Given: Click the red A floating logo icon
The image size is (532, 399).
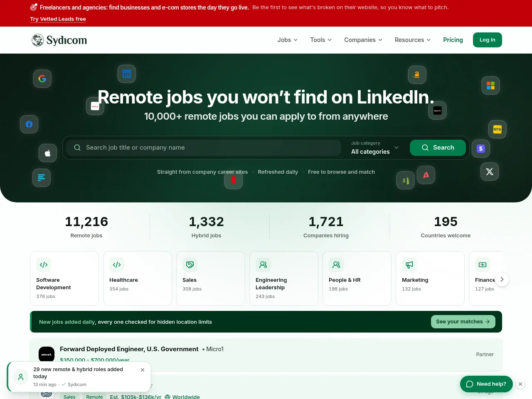Looking at the screenshot, I should (426, 175).
